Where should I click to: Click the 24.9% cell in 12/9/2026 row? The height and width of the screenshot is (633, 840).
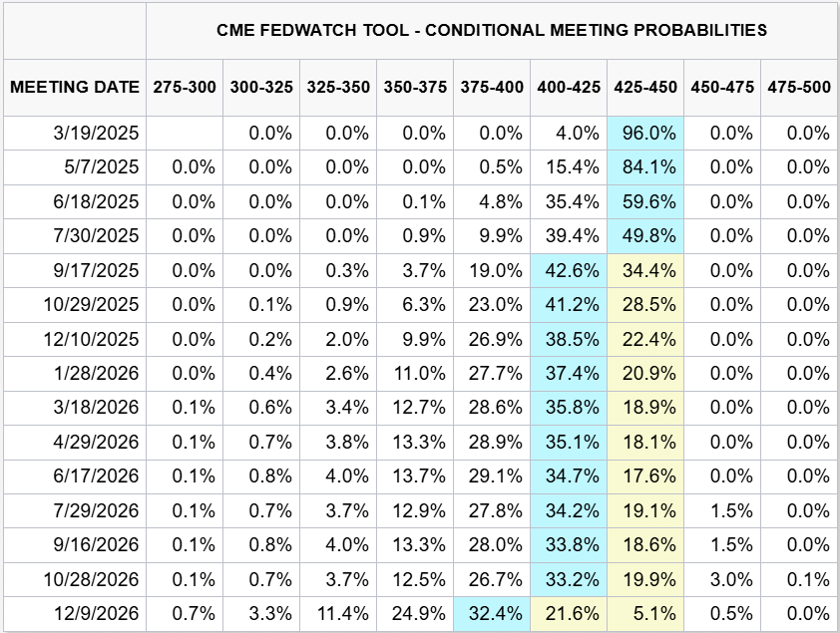[415, 613]
